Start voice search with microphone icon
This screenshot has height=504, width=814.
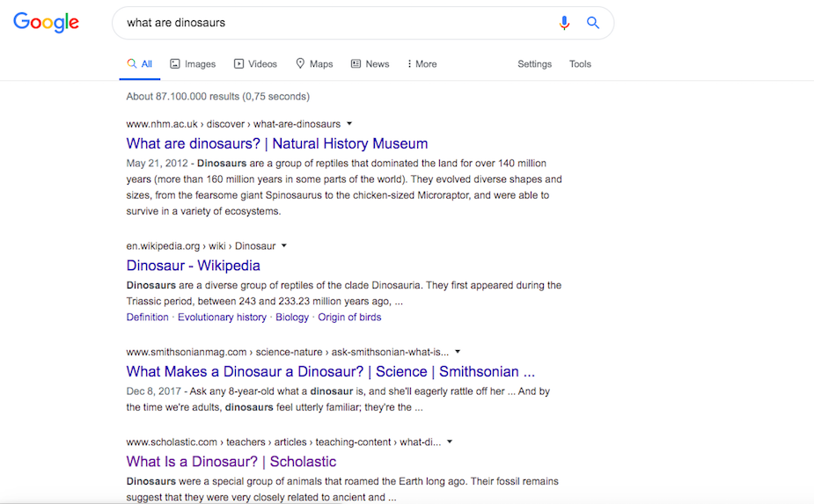tap(564, 23)
